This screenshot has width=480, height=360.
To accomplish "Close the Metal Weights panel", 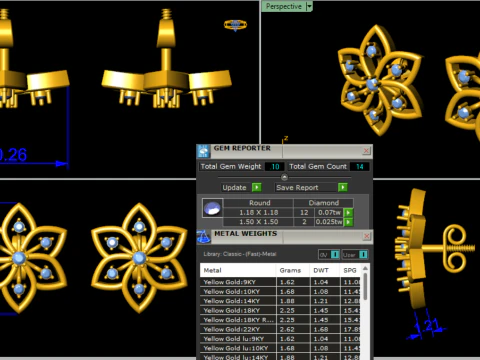I will pyautogui.click(x=366, y=236).
